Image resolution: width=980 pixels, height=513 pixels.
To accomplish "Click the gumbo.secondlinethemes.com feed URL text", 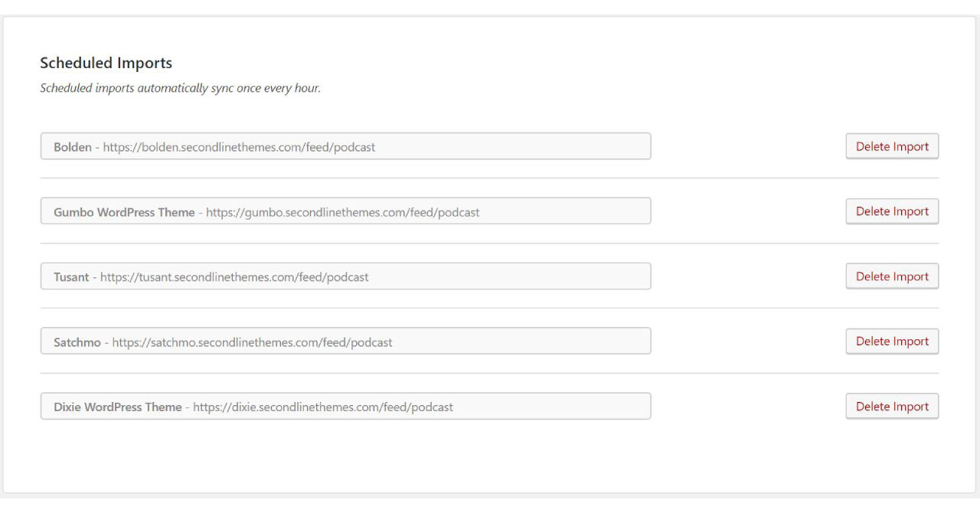I will 342,212.
